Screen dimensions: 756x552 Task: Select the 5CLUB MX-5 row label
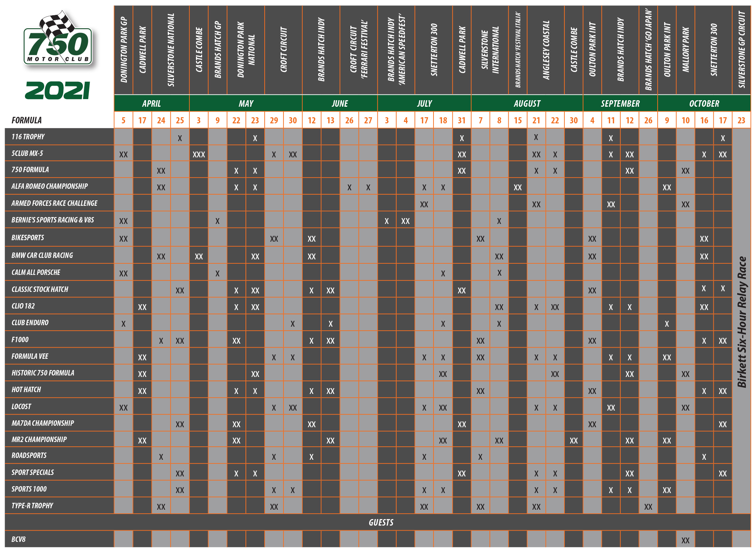(x=27, y=153)
